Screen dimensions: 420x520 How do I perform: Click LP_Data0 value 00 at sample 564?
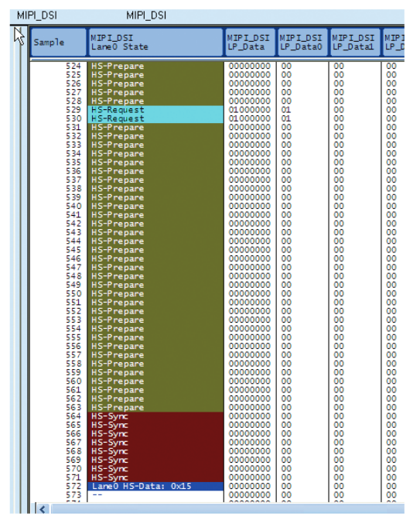click(286, 416)
